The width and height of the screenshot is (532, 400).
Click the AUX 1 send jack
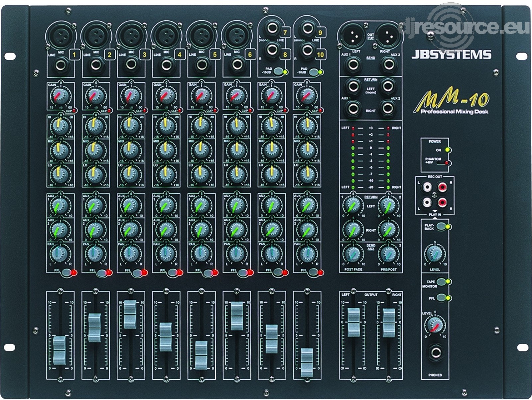tap(353, 64)
